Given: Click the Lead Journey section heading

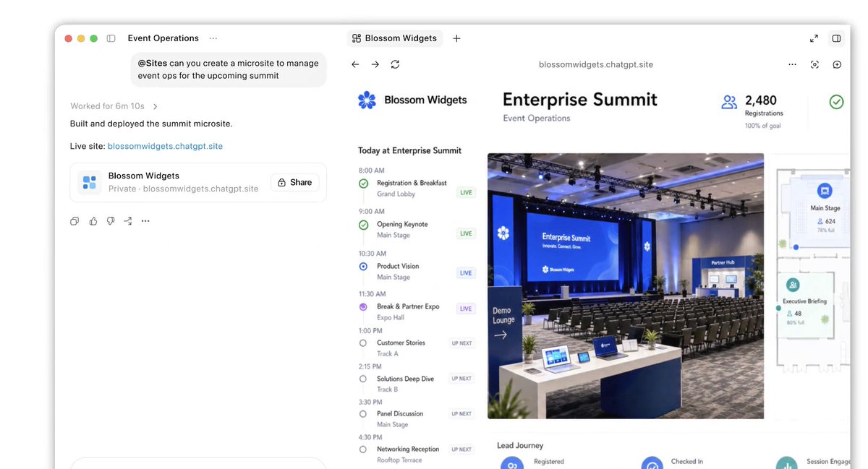Looking at the screenshot, I should pos(520,446).
